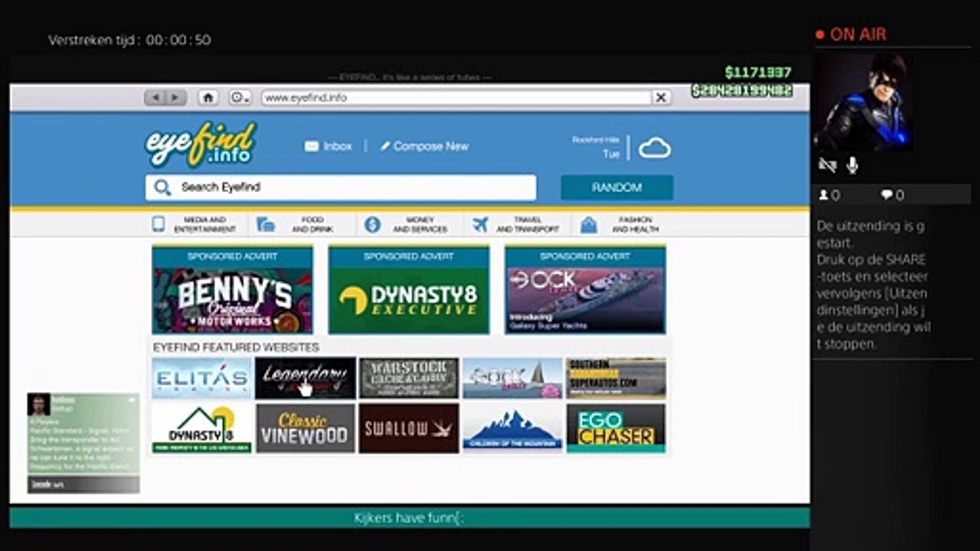980x551 pixels.
Task: Open the Ego Chaser website tile
Action: [x=616, y=429]
